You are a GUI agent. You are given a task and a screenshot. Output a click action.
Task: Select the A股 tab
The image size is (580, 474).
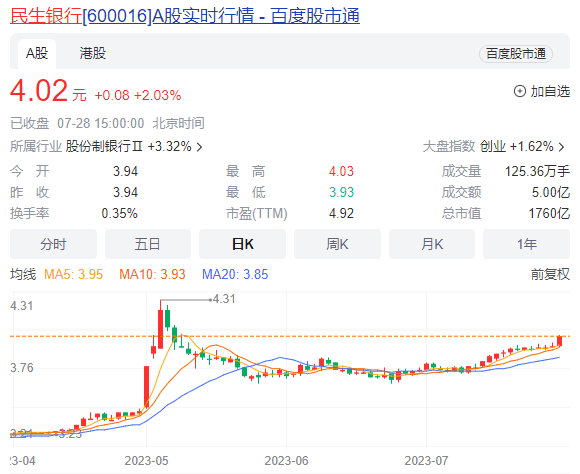coord(37,54)
